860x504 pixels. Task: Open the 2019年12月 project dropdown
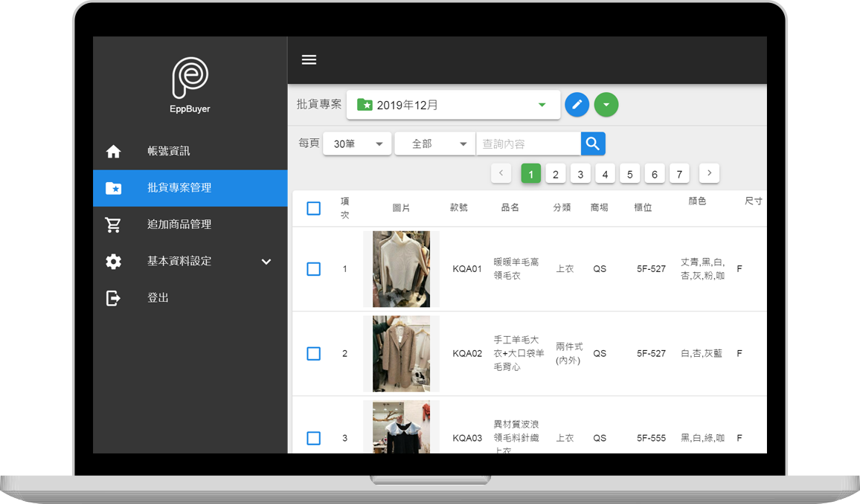pos(452,105)
